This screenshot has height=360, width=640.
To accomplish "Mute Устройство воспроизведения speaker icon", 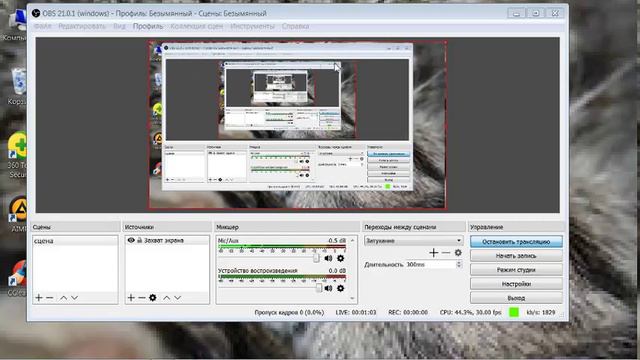I will coord(328,288).
